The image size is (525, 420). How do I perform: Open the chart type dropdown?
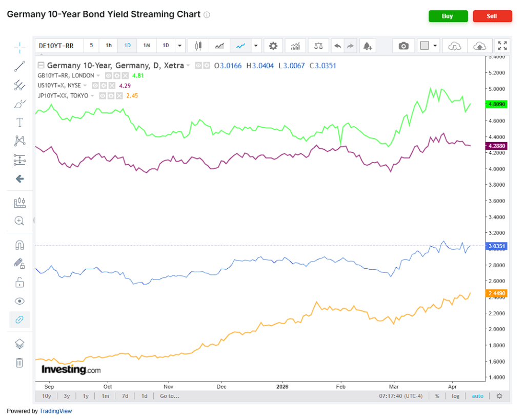255,46
